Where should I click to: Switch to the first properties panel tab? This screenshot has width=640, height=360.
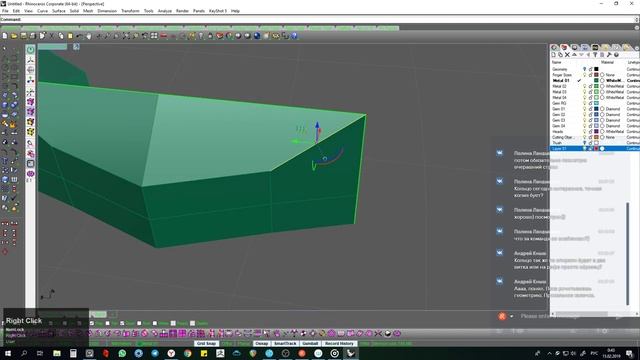click(x=555, y=47)
